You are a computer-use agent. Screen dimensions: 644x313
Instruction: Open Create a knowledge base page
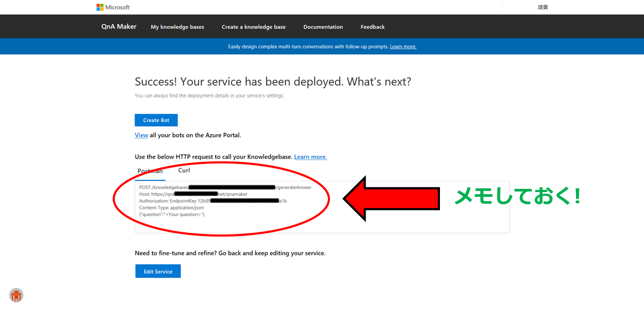coord(253,27)
